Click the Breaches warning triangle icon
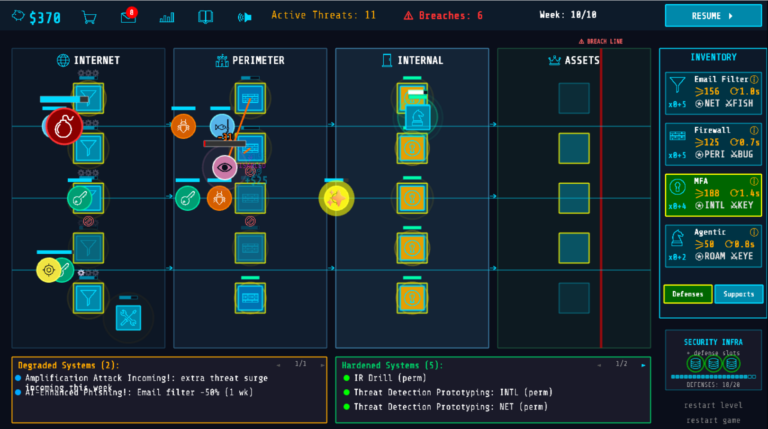 click(x=408, y=16)
